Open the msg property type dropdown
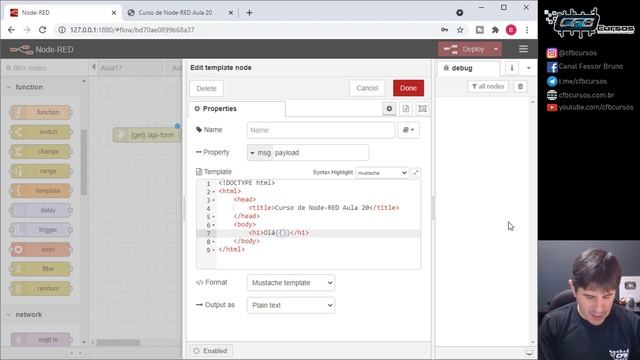 click(260, 153)
